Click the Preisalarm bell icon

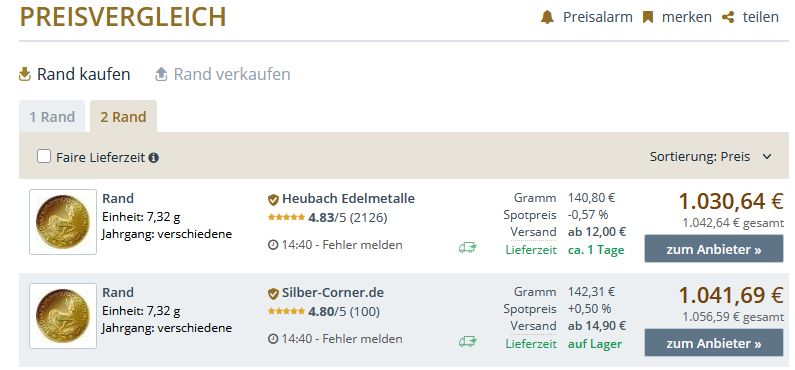click(x=547, y=17)
